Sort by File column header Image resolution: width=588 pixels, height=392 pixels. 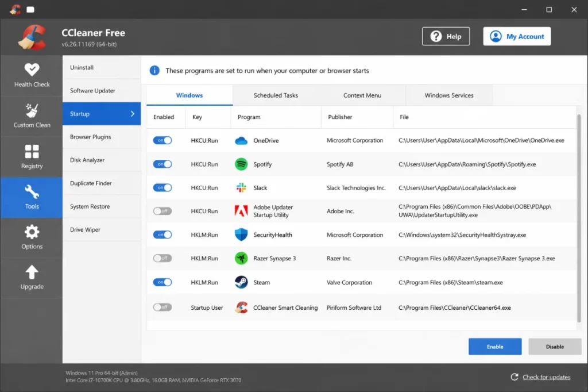tap(484, 117)
